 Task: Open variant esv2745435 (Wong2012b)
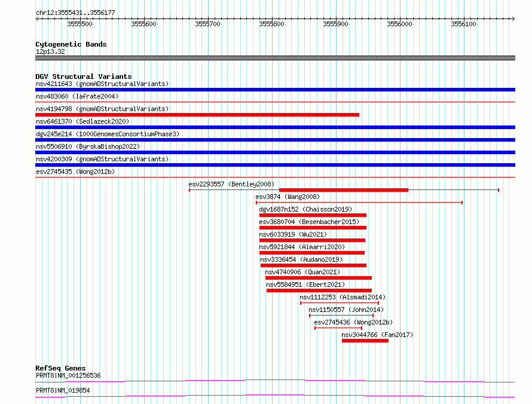pyautogui.click(x=75, y=172)
